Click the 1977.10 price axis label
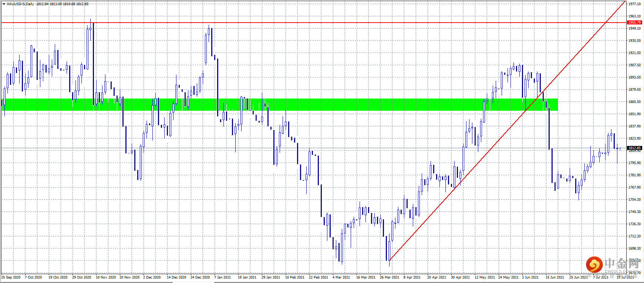Screen dimensions: 644x283 [634, 4]
